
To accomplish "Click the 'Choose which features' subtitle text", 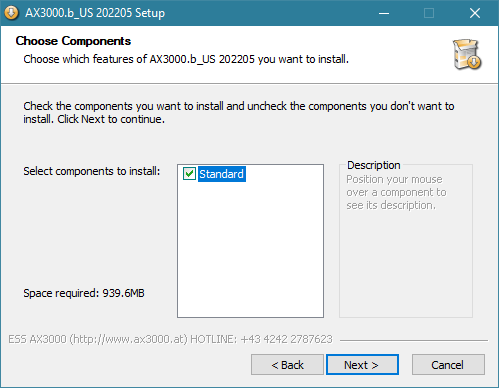I will (x=186, y=59).
